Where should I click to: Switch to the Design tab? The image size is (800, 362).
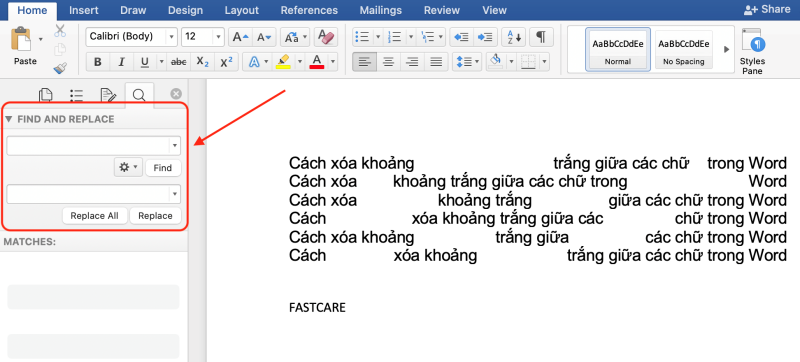pyautogui.click(x=185, y=10)
